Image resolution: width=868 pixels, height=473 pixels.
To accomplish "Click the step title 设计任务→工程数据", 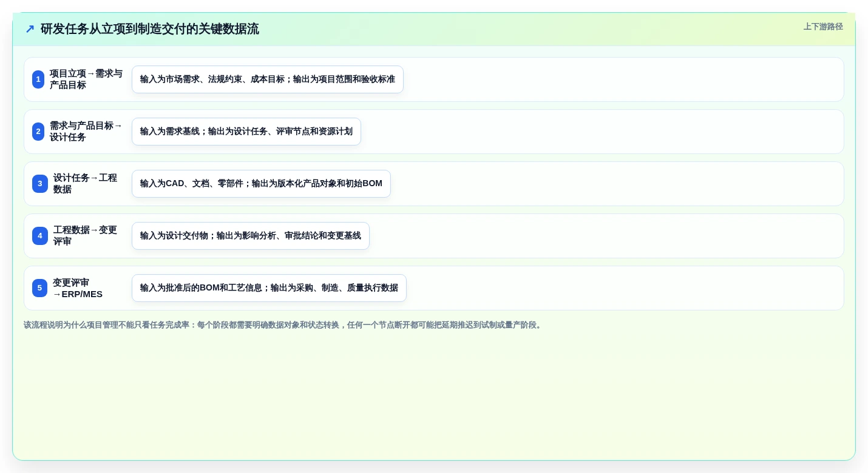I will [85, 184].
